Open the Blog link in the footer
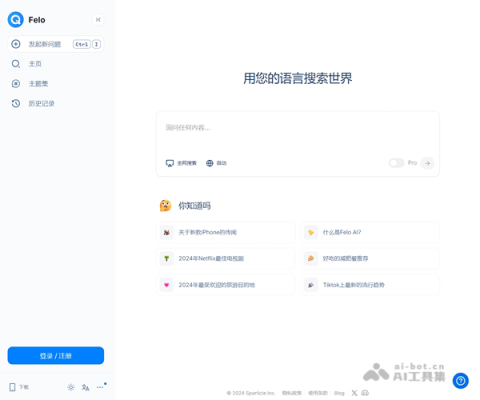Image resolution: width=480 pixels, height=400 pixels. pyautogui.click(x=339, y=393)
